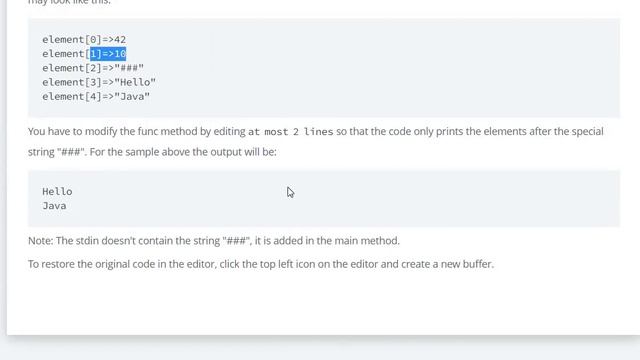Screen dimensions: 640x360
Task: Click the highlighted text 1]=>10
Action: [x=108, y=53]
